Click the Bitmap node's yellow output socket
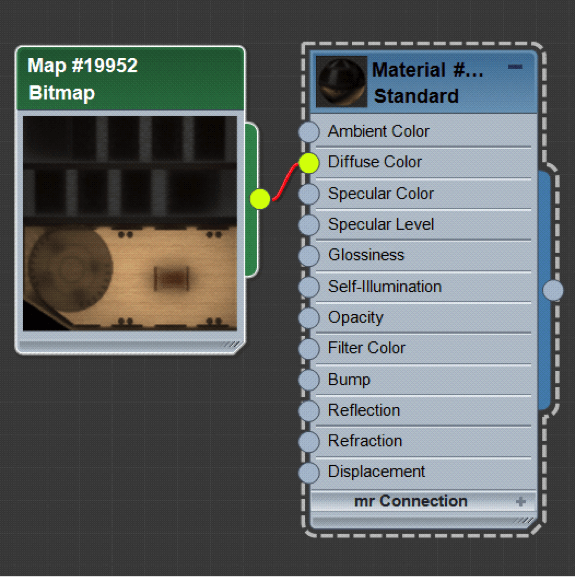The width and height of the screenshot is (575, 577). click(260, 199)
